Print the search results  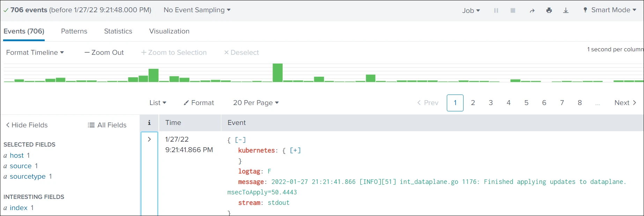click(549, 10)
